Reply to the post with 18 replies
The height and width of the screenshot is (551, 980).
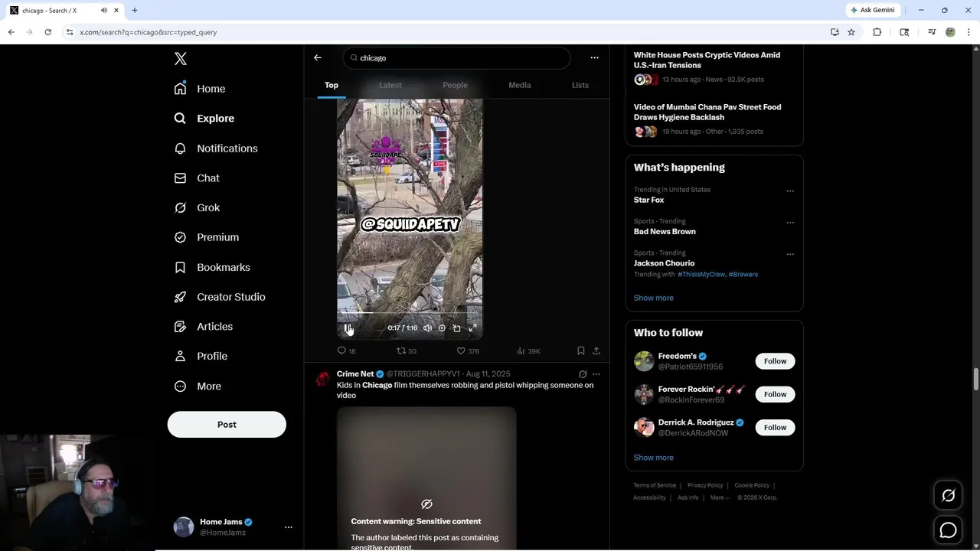346,350
